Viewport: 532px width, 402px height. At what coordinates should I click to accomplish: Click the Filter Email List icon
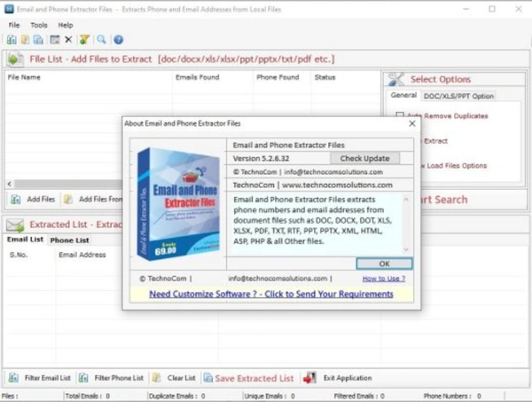point(13,377)
